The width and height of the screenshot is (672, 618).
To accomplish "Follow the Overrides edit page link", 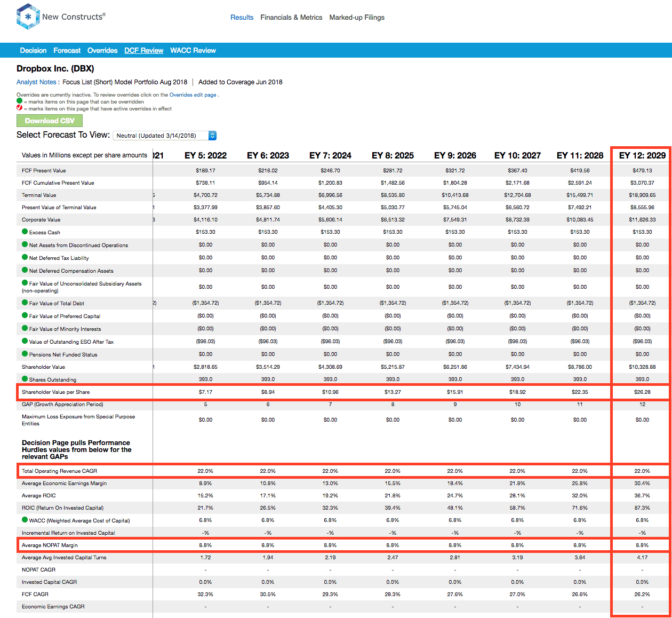I will pyautogui.click(x=193, y=95).
